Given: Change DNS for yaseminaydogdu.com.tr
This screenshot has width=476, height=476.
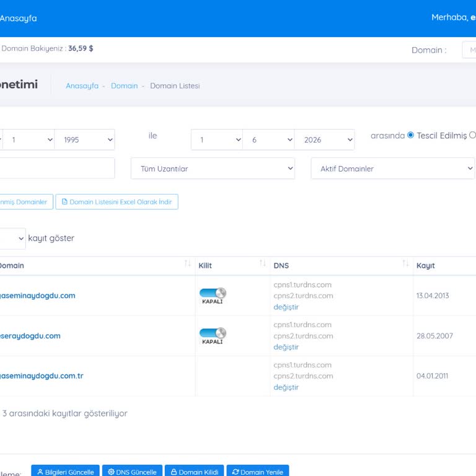Looking at the screenshot, I should (x=286, y=387).
